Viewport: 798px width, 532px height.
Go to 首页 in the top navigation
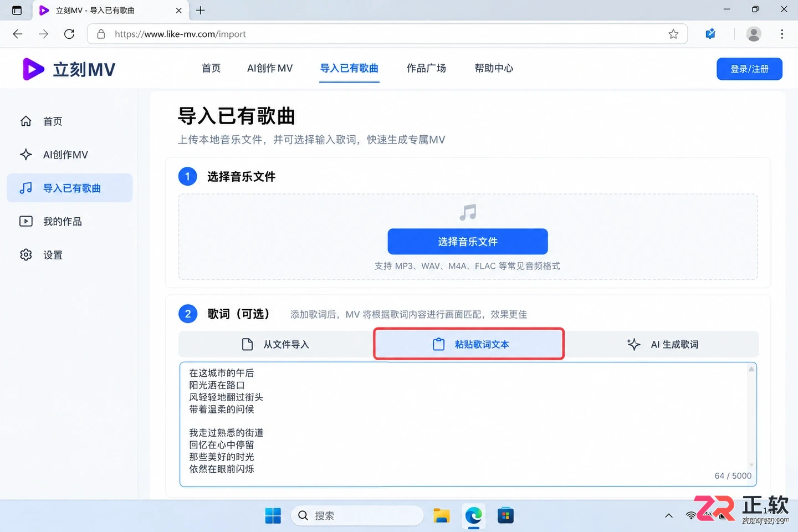click(x=211, y=68)
